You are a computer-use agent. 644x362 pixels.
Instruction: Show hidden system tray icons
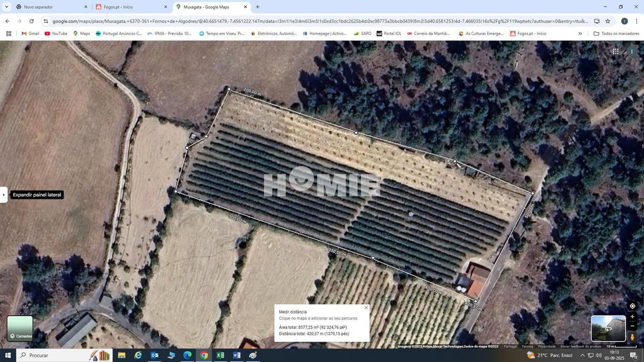click(583, 355)
